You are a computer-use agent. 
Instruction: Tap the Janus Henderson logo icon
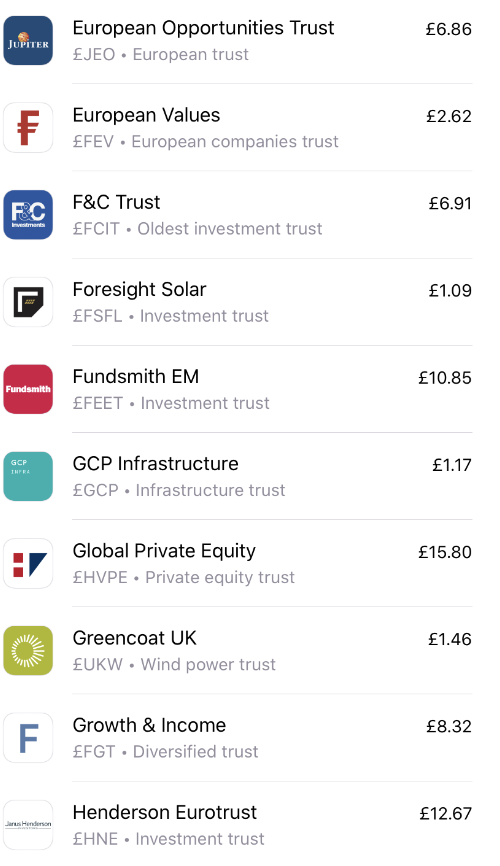tap(28, 825)
